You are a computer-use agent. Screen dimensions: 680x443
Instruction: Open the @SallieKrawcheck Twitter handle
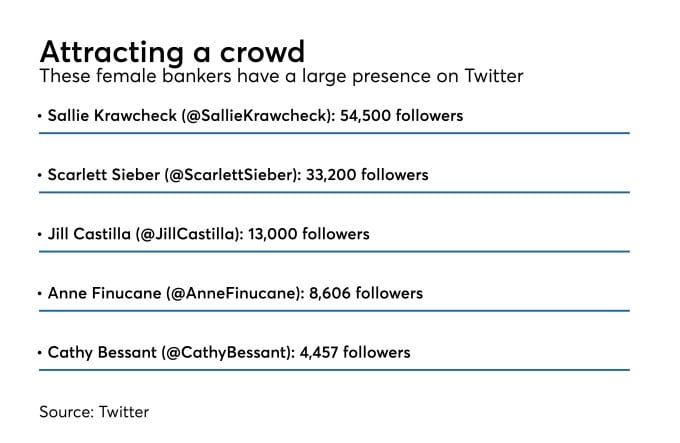click(258, 116)
